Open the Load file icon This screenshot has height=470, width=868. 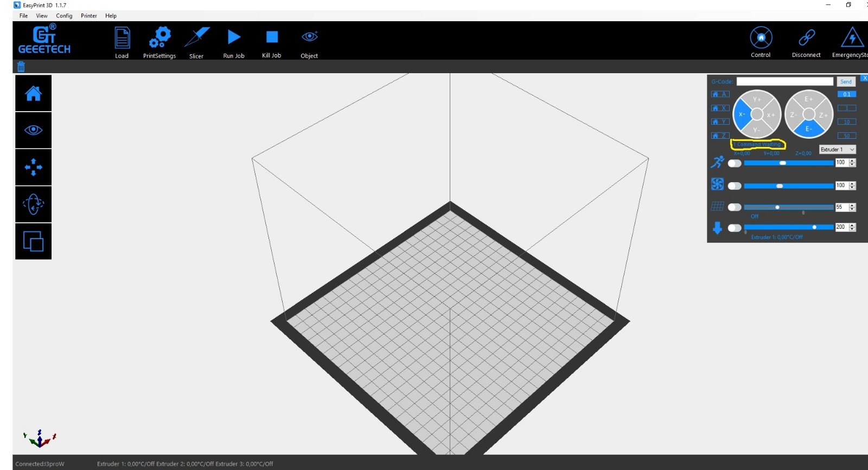click(122, 38)
